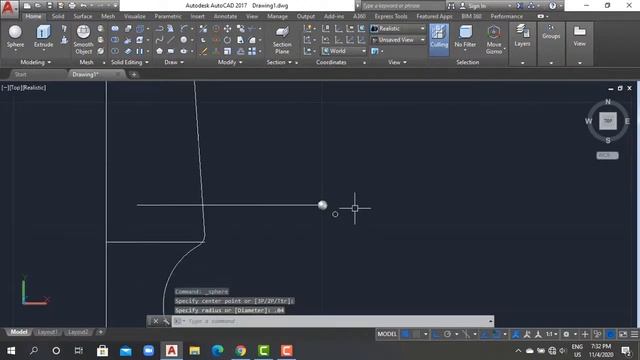Click the Save quick access icon
Image resolution: width=640 pixels, height=360 pixels.
click(x=50, y=6)
